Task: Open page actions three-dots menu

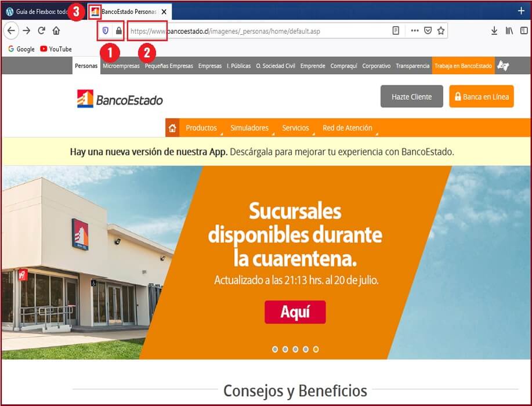Action: [x=415, y=31]
